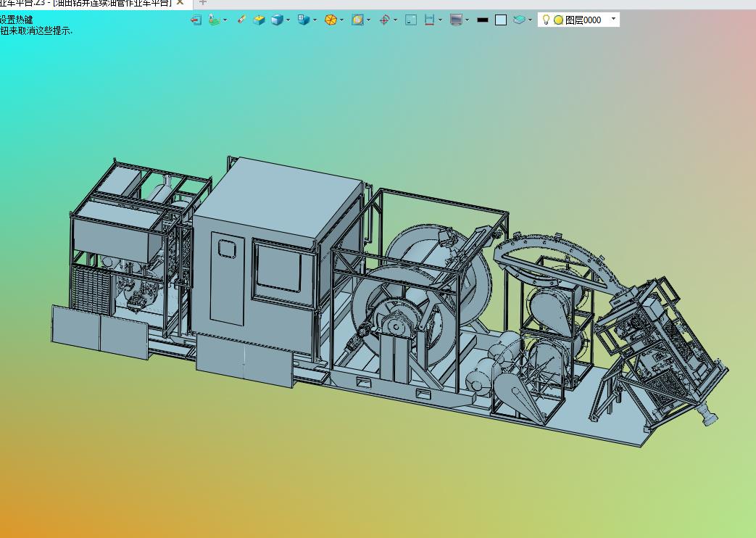Expand dropdown arrow beside monitor icon

[468, 20]
